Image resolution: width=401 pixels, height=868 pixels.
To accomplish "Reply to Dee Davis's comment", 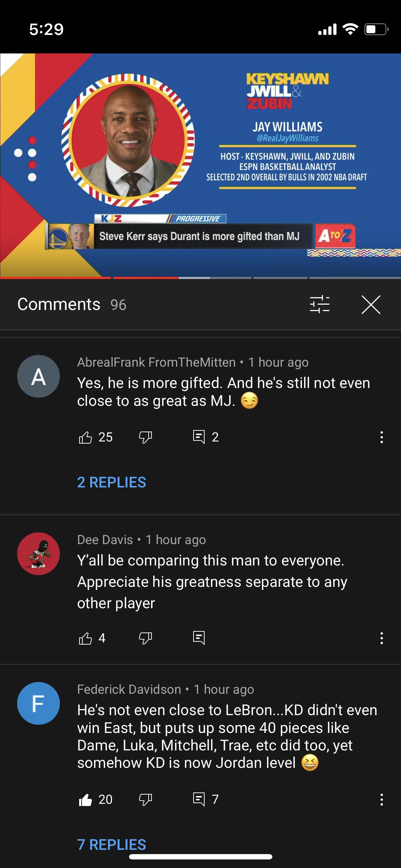I will click(x=199, y=638).
